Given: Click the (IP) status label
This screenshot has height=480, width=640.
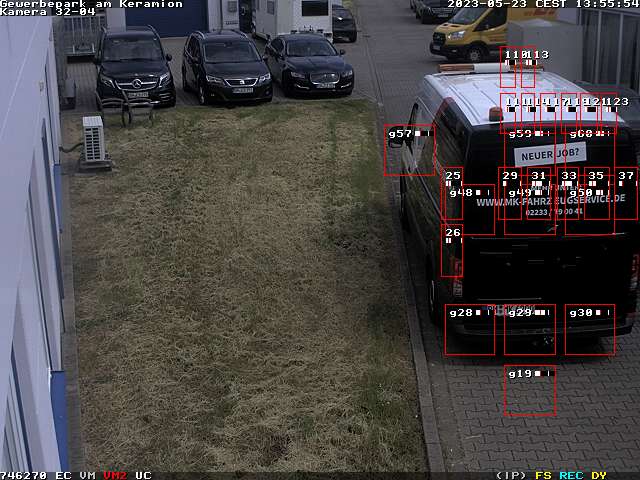Looking at the screenshot, I should (511, 475).
